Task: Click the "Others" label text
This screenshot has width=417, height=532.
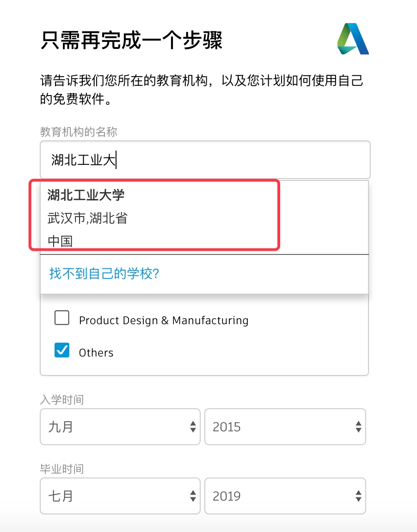Action: (96, 353)
